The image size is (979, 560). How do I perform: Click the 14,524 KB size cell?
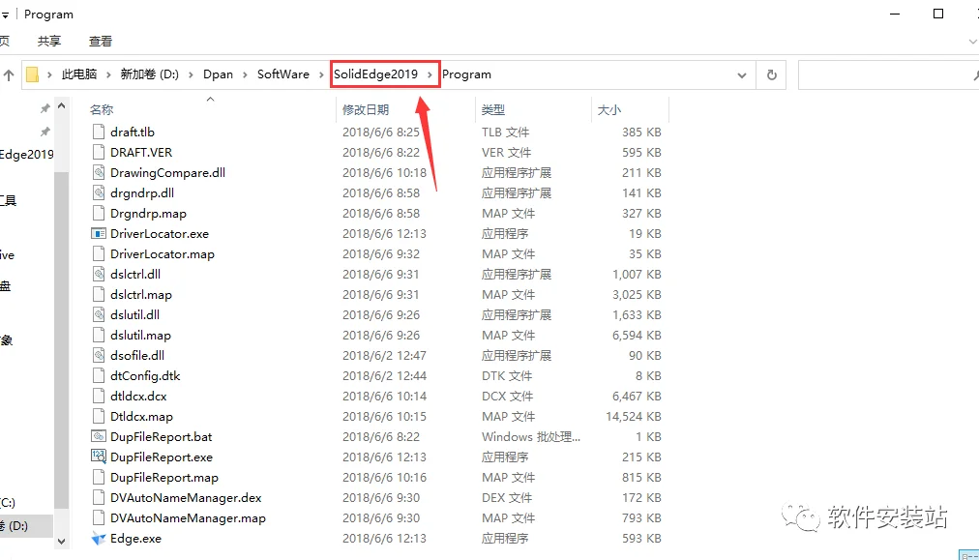pyautogui.click(x=633, y=417)
